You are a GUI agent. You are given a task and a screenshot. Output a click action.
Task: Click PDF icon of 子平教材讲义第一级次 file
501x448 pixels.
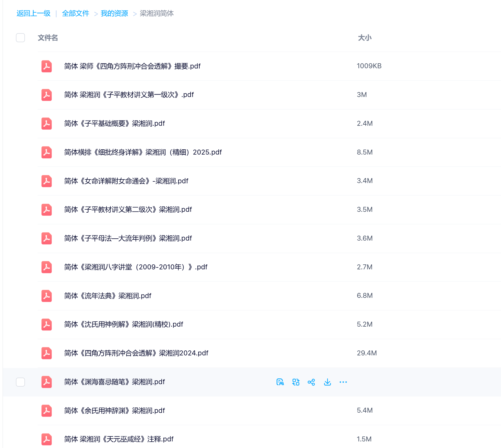(x=47, y=95)
